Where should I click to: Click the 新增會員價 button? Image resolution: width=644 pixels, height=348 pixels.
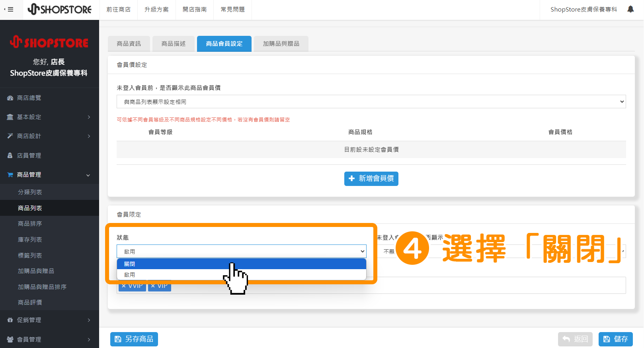coord(371,178)
